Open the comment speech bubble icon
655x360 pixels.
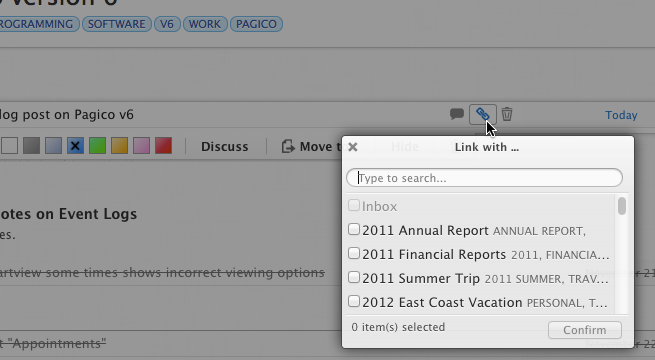point(457,114)
